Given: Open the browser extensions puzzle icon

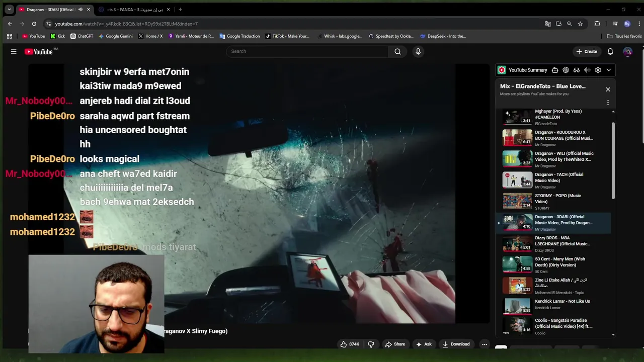Looking at the screenshot, I should 597,24.
